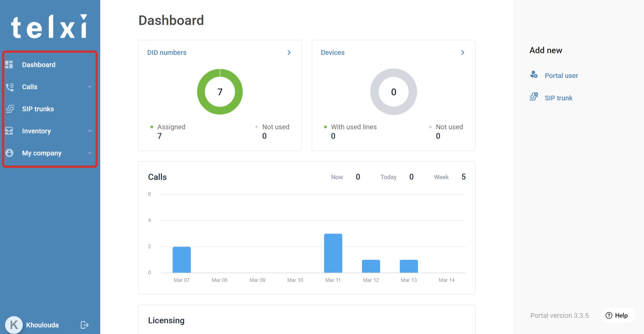Click the My company person icon
Image resolution: width=644 pixels, height=334 pixels.
[x=10, y=153]
